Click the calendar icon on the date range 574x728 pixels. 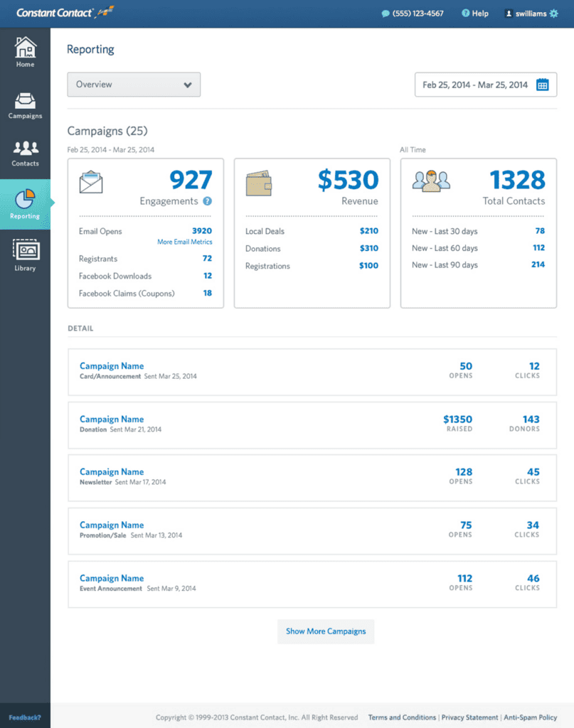tap(543, 84)
